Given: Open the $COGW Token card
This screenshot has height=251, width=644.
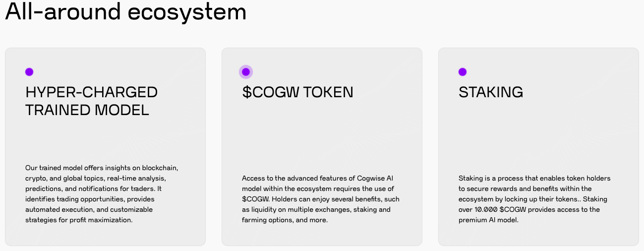Looking at the screenshot, I should click(322, 147).
